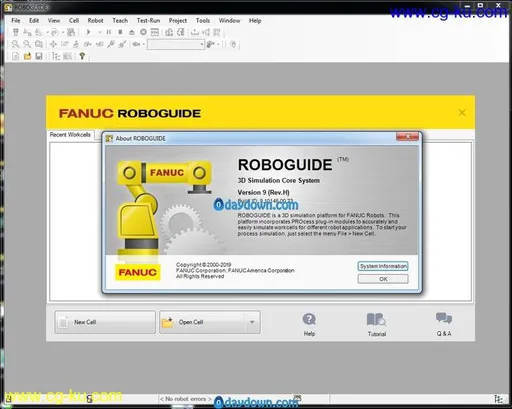The image size is (512, 409).
Task: Click the 'No robot errors' status bar text
Action: coord(186,399)
